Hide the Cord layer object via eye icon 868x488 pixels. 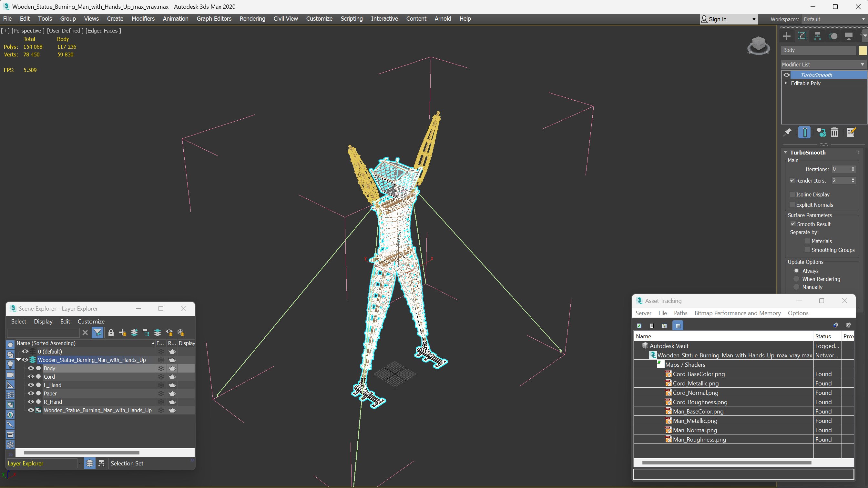point(31,376)
